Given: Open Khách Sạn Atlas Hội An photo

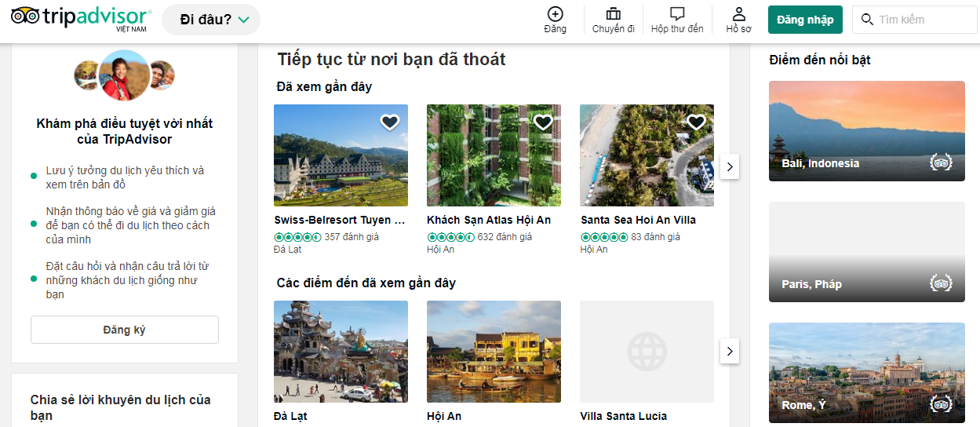Looking at the screenshot, I should [494, 155].
